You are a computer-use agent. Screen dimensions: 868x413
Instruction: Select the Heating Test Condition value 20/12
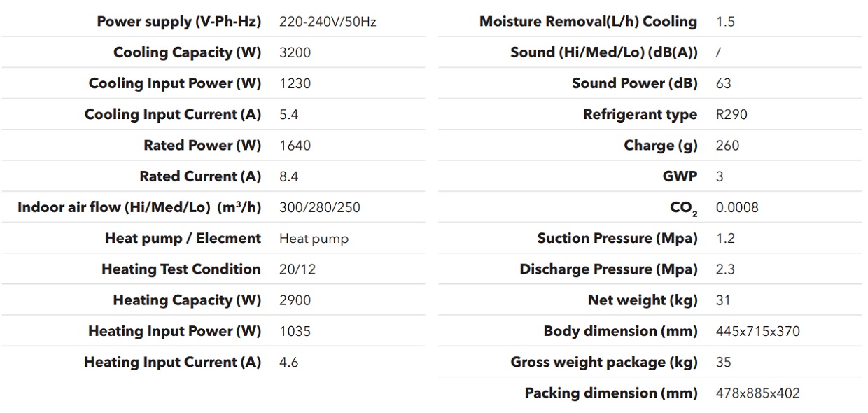297,269
